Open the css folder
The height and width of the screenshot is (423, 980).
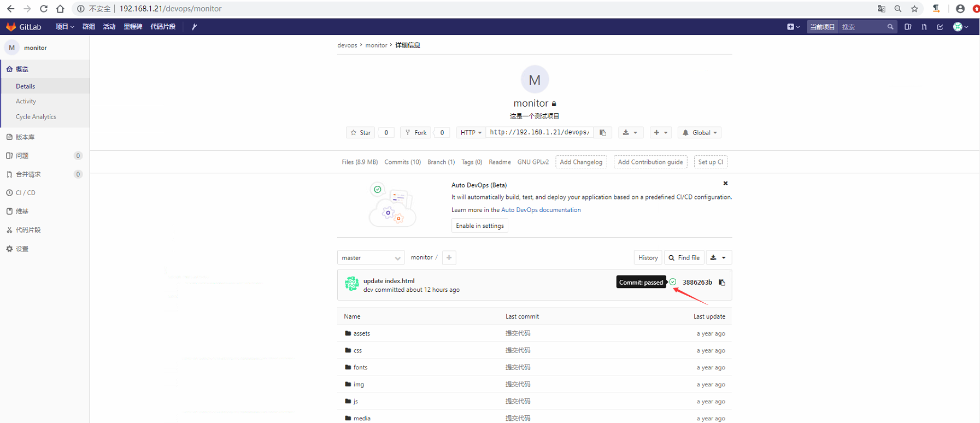point(357,350)
